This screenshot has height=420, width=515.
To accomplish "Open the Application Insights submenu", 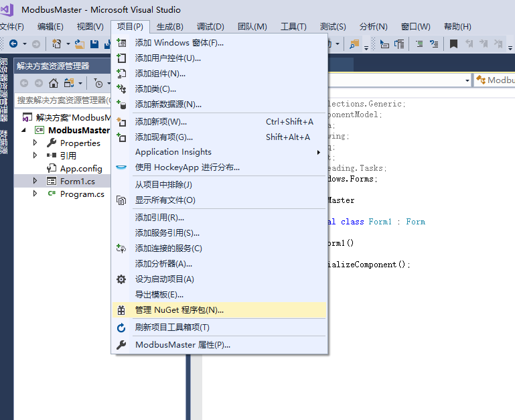I will pos(173,152).
